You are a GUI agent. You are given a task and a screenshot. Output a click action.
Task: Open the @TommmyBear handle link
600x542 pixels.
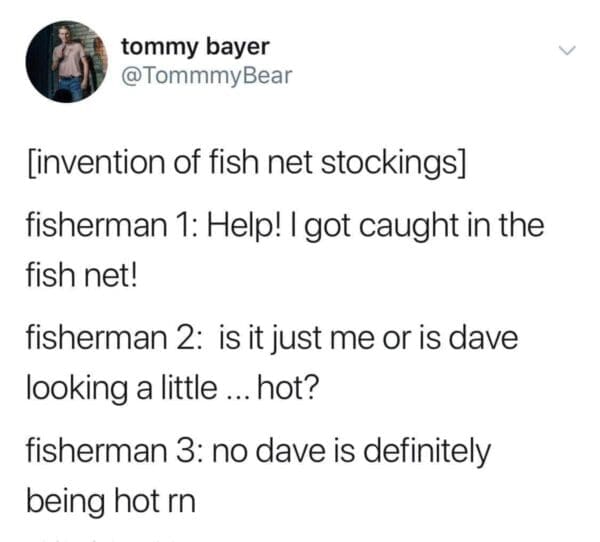207,76
